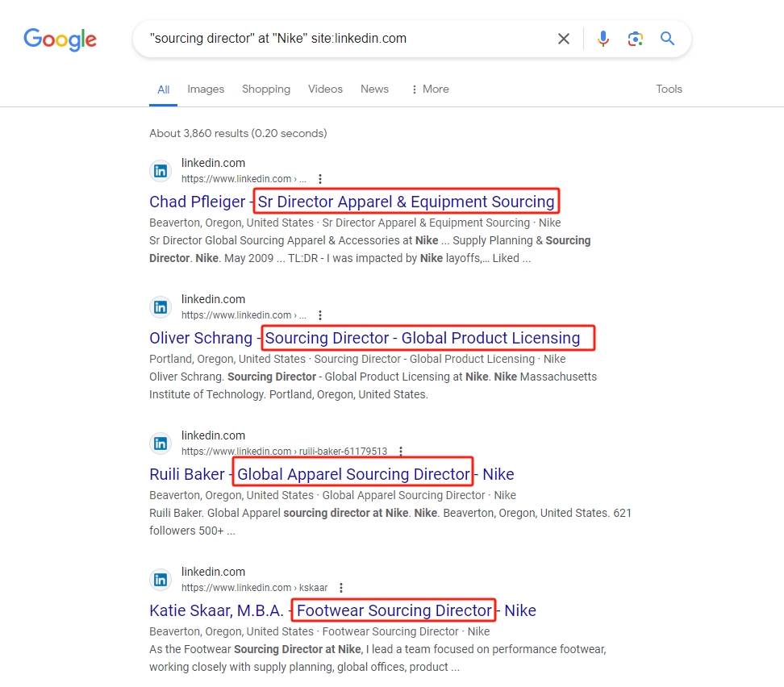The height and width of the screenshot is (687, 784).
Task: Open the Shopping results tab
Action: (x=266, y=89)
